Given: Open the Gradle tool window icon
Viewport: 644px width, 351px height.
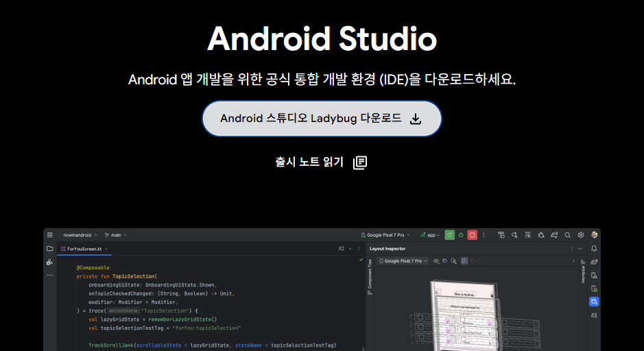Looking at the screenshot, I should tap(594, 262).
